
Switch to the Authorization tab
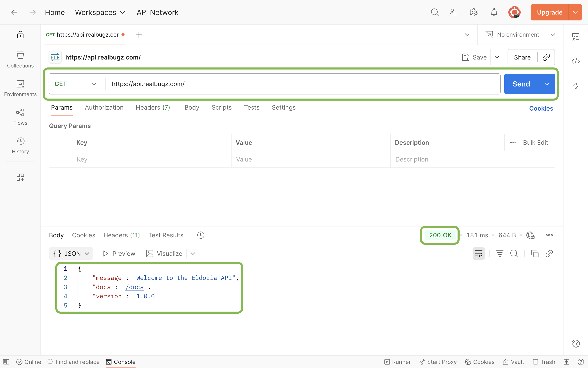coord(104,107)
